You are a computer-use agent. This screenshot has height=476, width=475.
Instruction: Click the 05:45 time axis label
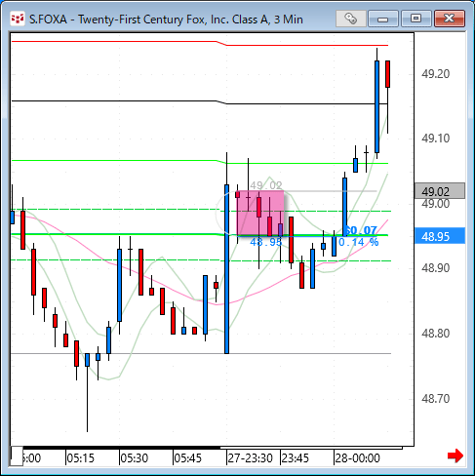[x=188, y=458]
